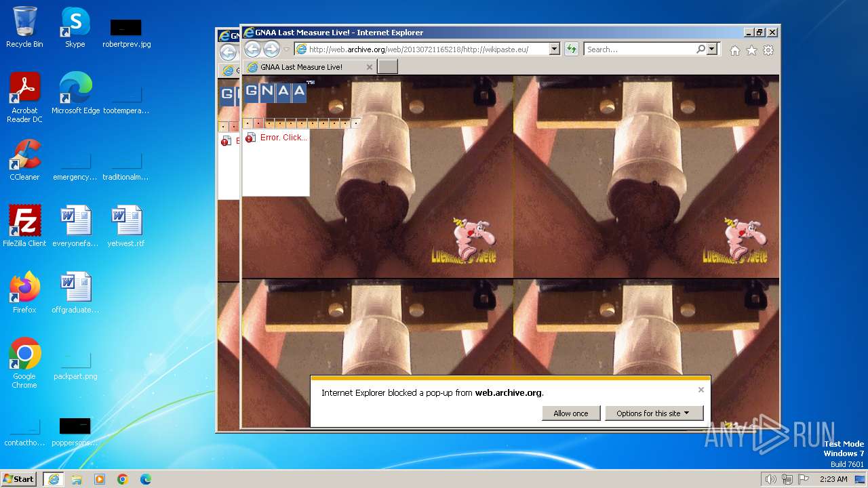Click the red error icon beside 'Error. Click...'

pyautogui.click(x=250, y=138)
